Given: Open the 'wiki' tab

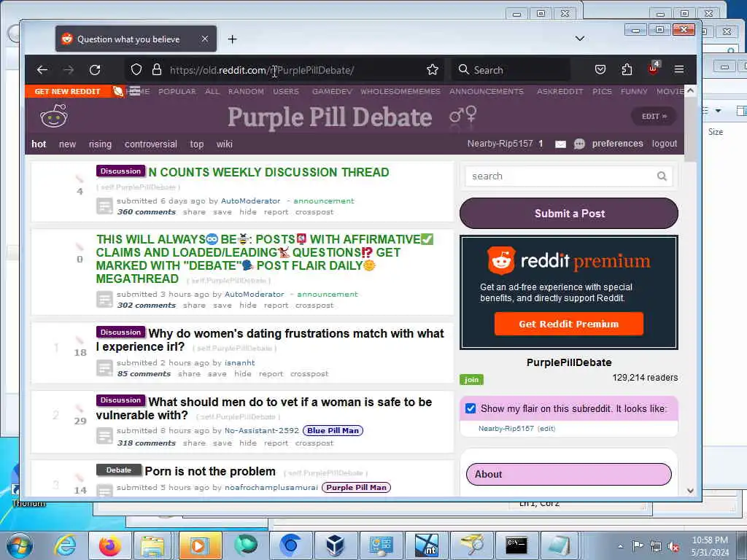Looking at the screenshot, I should click(225, 144).
